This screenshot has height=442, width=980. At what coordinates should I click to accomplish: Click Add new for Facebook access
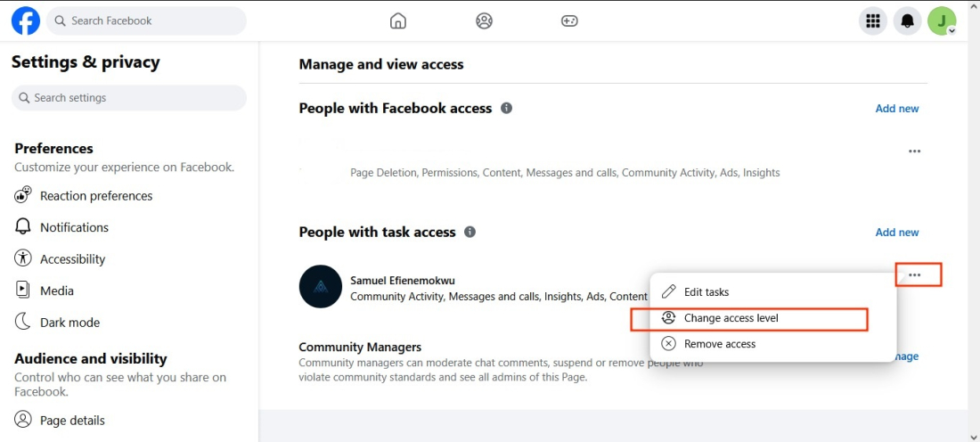click(x=896, y=109)
